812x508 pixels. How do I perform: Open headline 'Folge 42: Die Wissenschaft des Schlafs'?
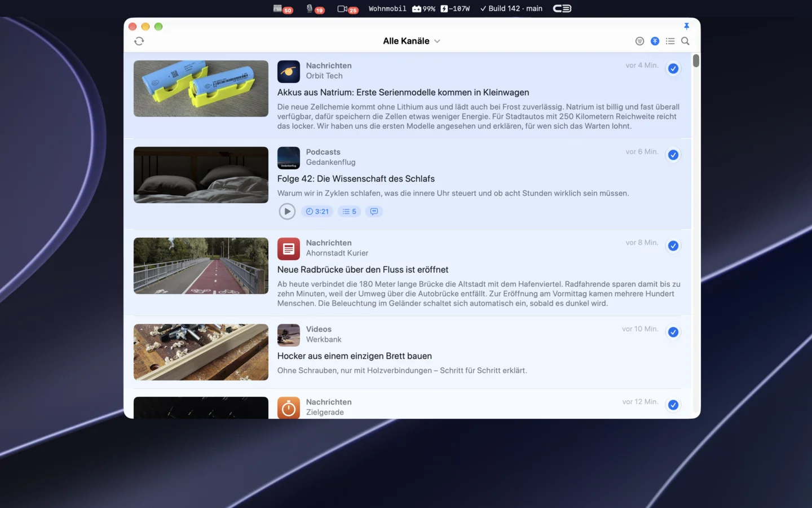[356, 179]
